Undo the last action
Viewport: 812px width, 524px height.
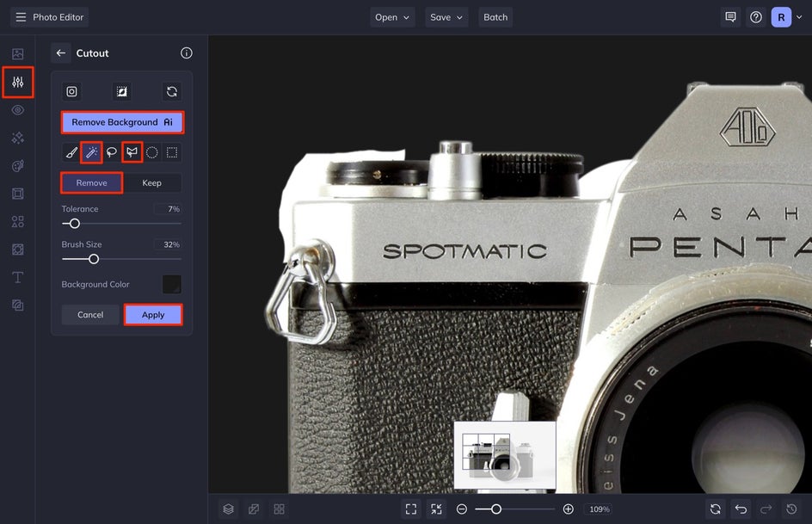[x=741, y=509]
